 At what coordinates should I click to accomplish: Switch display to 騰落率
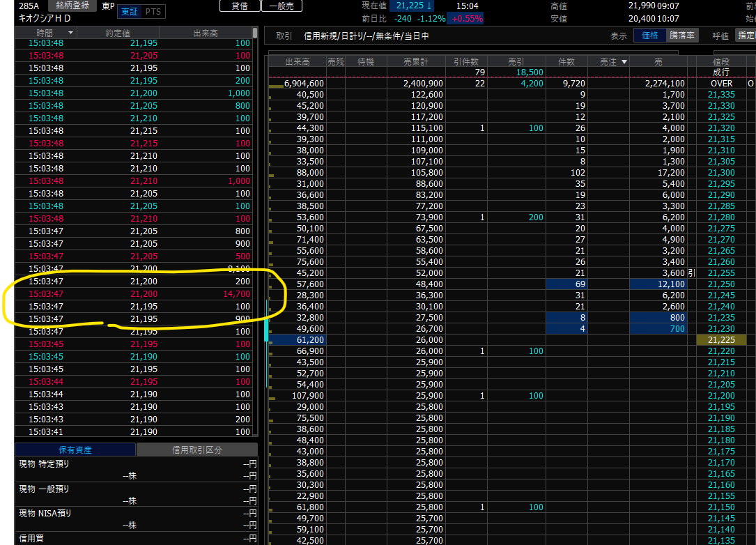682,36
